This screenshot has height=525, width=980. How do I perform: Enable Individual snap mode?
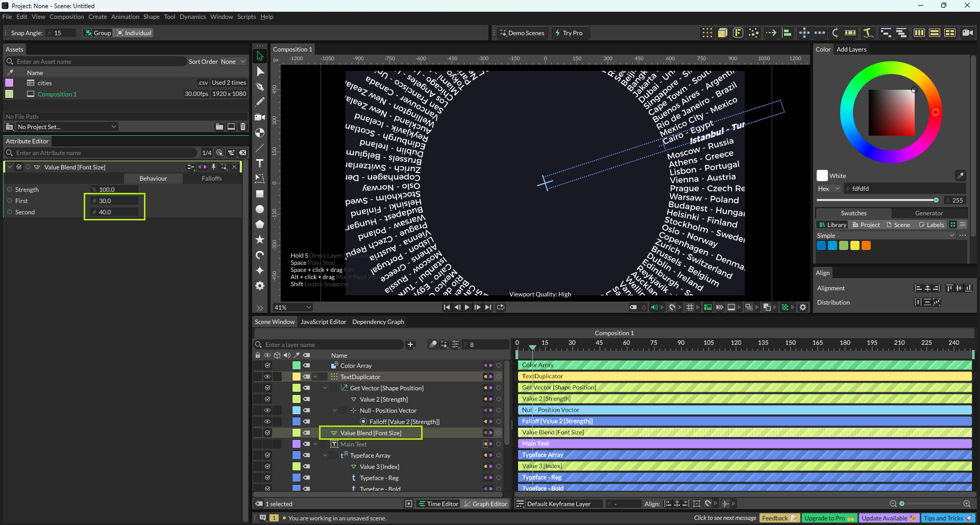134,33
